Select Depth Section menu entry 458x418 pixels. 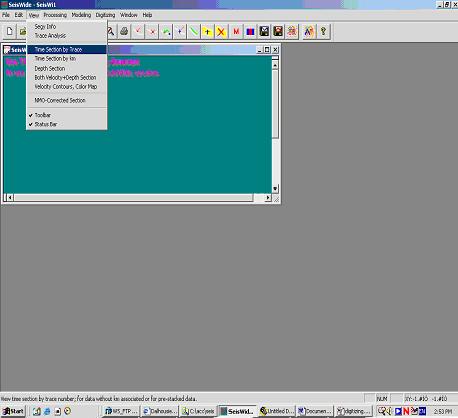(67, 68)
